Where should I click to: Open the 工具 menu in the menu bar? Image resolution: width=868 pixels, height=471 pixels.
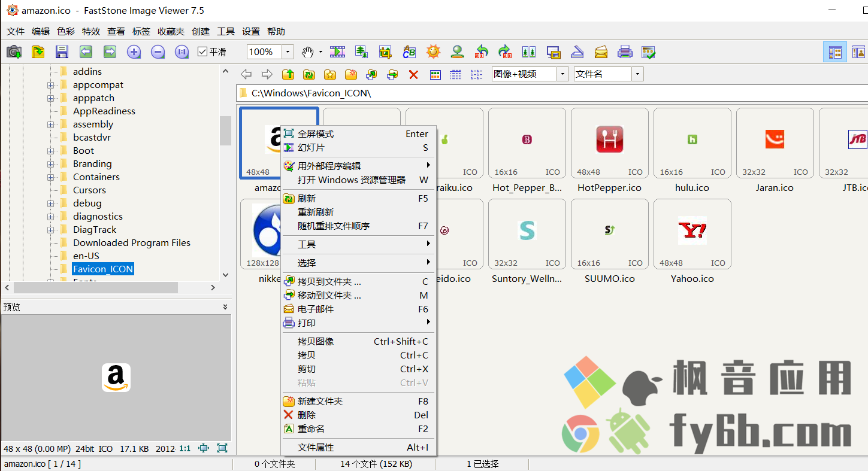[x=226, y=32]
